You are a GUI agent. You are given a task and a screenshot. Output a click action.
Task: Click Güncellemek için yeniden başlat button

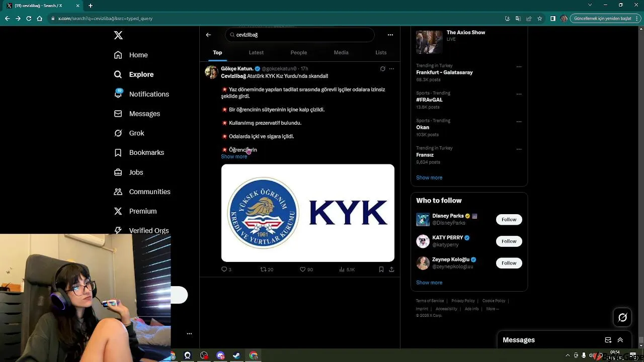(x=603, y=19)
